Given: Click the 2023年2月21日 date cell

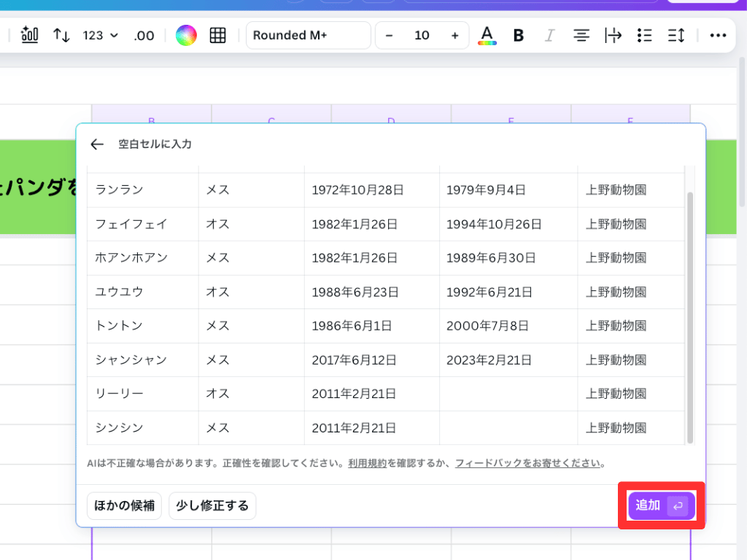Looking at the screenshot, I should (x=508, y=360).
